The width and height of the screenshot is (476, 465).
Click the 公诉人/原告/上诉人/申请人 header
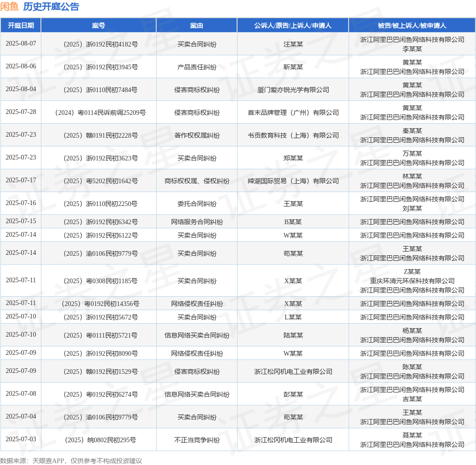point(293,26)
